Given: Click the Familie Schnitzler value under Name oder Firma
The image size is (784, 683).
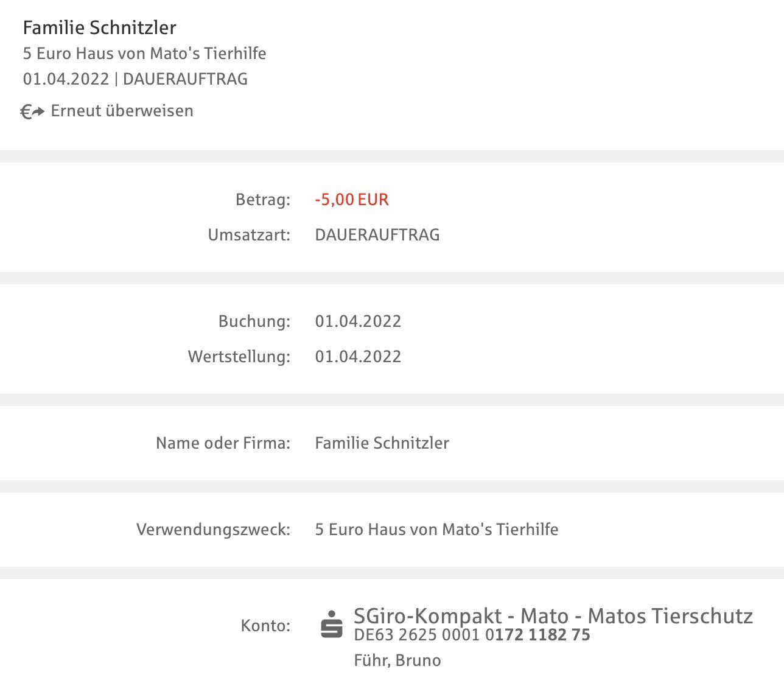Looking at the screenshot, I should (x=382, y=443).
